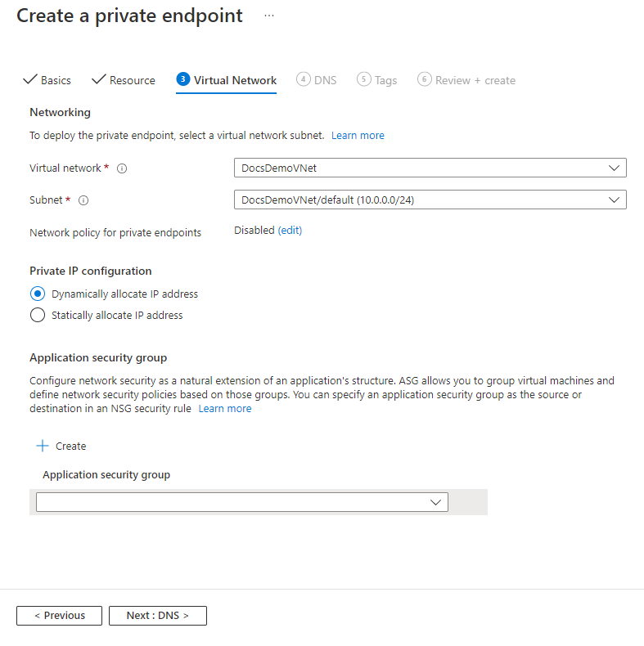Click the Resource step checkmark icon
The image size is (644, 646).
pos(99,79)
